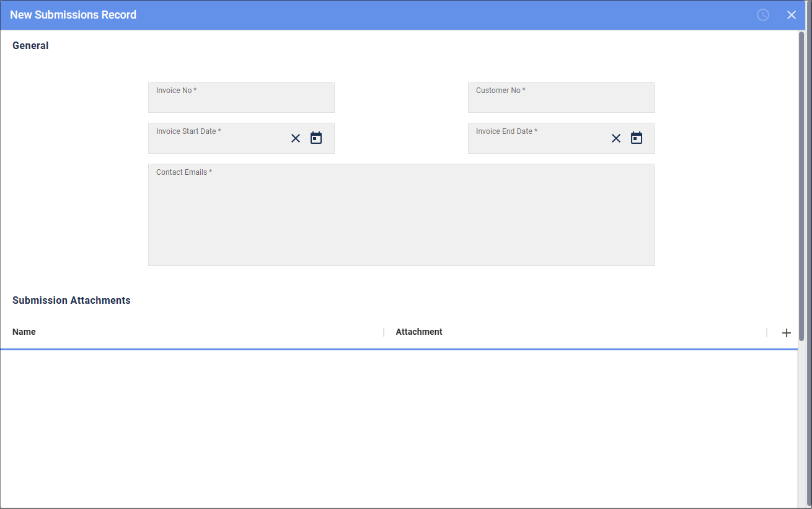Add a new Submission Attachments row
Image resolution: width=812 pixels, height=509 pixels.
click(787, 333)
